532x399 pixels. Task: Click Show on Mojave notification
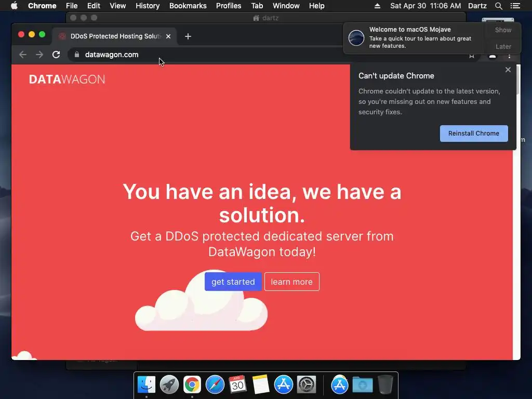pos(503,30)
